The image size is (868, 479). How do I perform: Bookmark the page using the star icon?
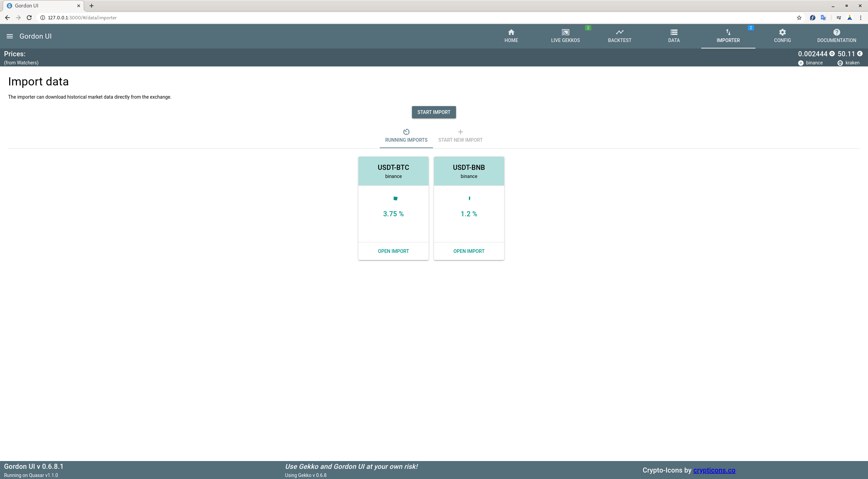[x=799, y=17]
